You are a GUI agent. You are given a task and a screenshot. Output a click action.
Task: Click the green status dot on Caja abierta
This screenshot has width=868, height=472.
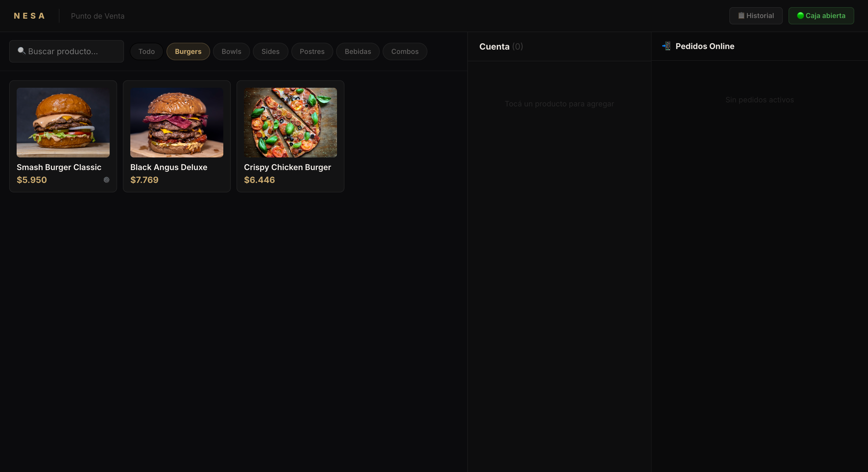click(x=800, y=15)
